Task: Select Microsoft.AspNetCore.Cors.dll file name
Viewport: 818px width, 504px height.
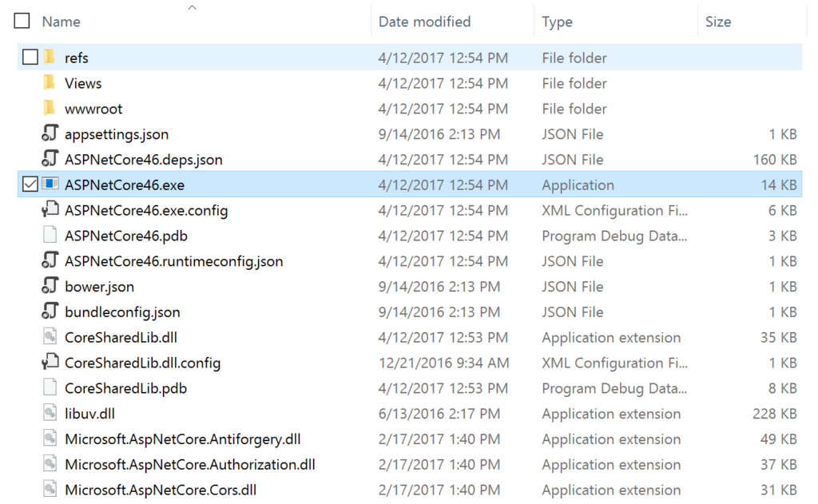Action: [160, 490]
